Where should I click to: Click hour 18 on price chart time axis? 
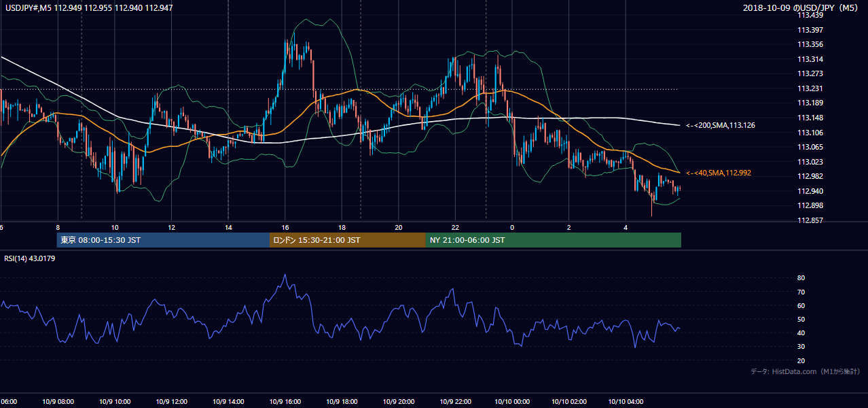click(342, 227)
